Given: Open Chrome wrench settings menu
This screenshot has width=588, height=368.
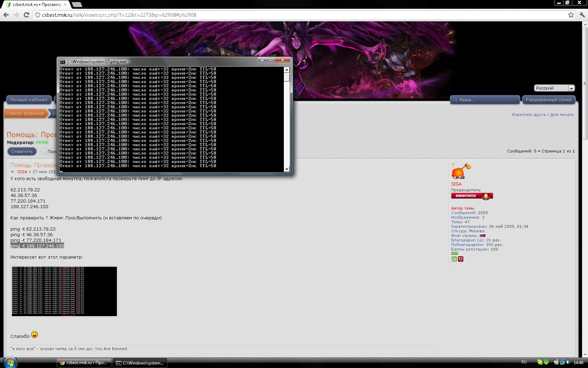Looking at the screenshot, I should (582, 15).
